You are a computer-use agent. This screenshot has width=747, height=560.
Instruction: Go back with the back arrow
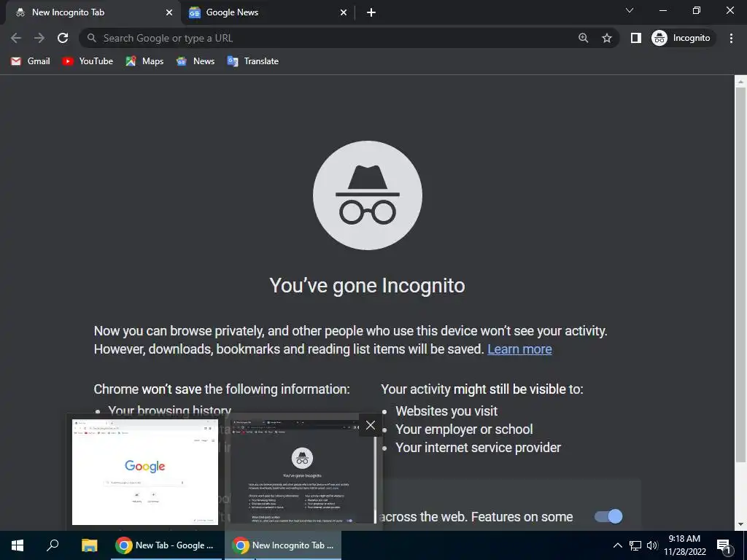(x=16, y=38)
